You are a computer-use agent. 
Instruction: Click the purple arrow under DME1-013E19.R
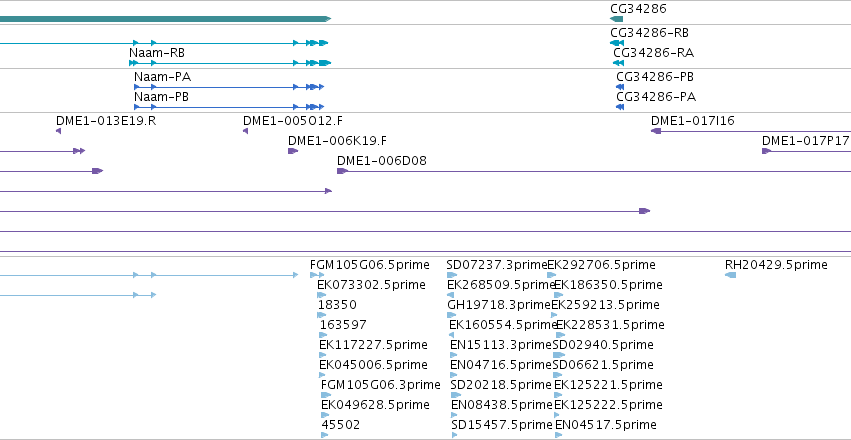(x=59, y=131)
